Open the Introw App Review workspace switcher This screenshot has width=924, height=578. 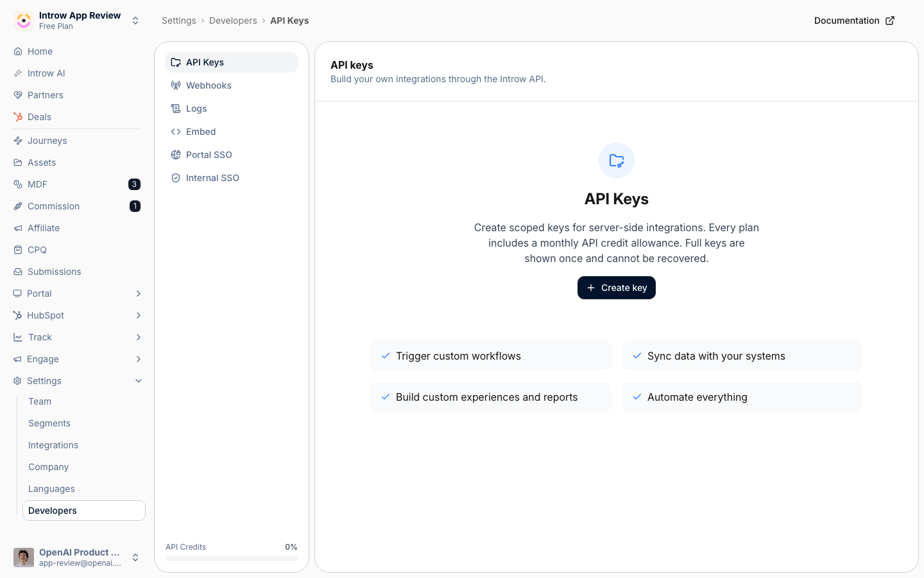(x=77, y=21)
